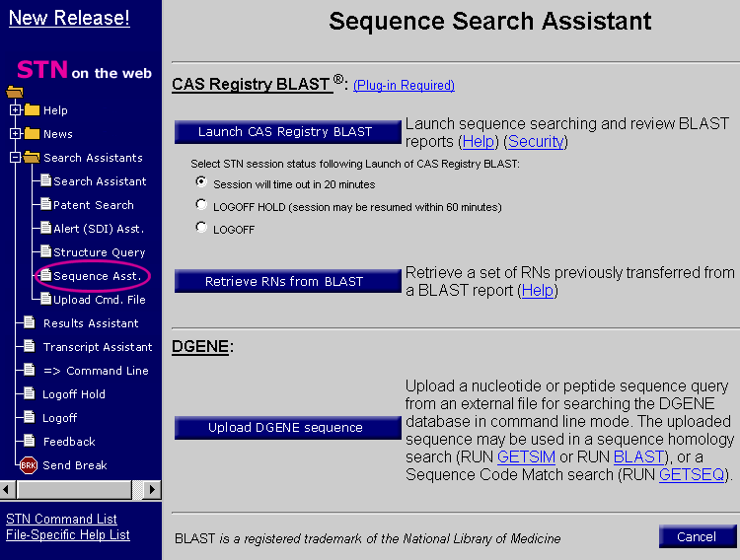Click the Structure Query document icon
This screenshot has width=740, height=560.
coord(45,251)
